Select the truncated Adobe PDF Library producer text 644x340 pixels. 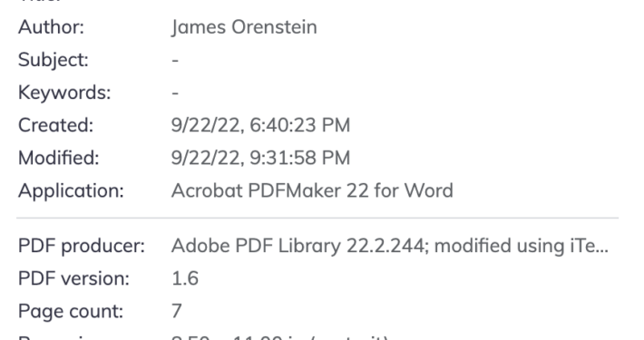click(x=390, y=246)
